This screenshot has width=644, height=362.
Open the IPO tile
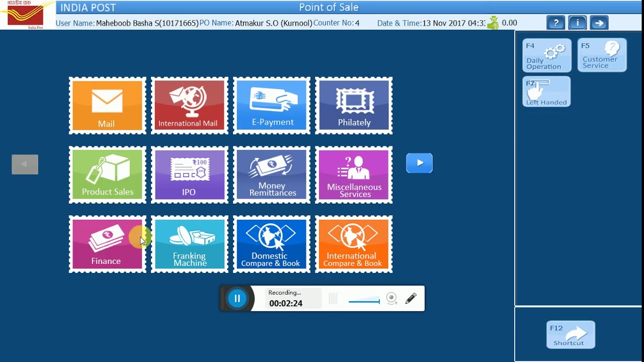coord(189,175)
